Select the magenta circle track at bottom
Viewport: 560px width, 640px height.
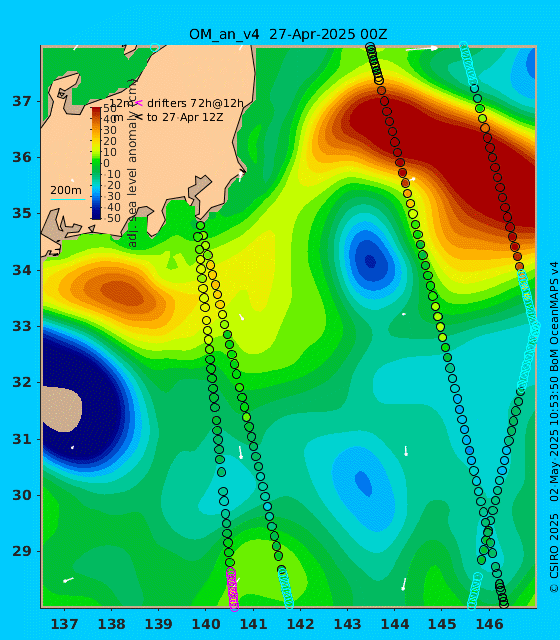pos(233,589)
